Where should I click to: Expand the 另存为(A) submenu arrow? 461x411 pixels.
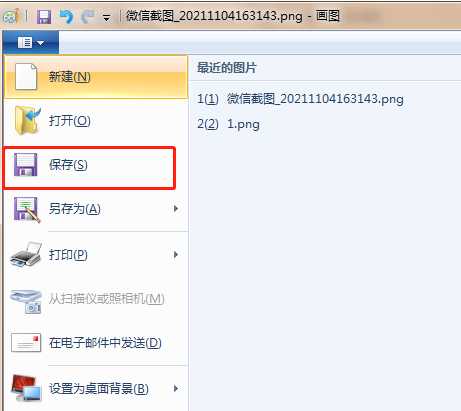click(x=176, y=209)
